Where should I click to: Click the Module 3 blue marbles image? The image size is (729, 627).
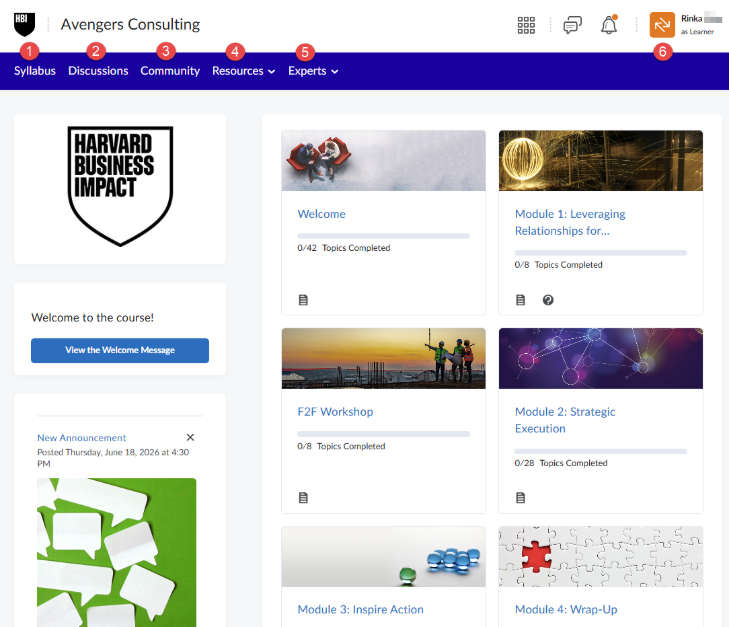pyautogui.click(x=384, y=556)
